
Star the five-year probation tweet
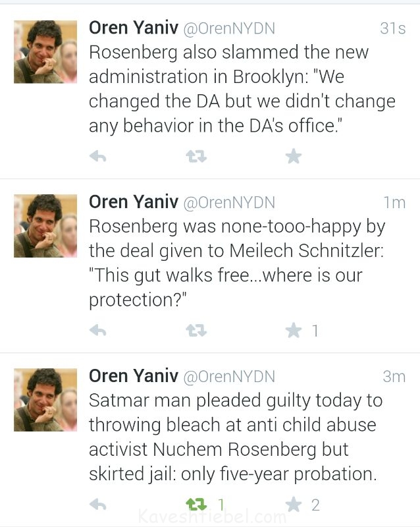[x=294, y=505]
